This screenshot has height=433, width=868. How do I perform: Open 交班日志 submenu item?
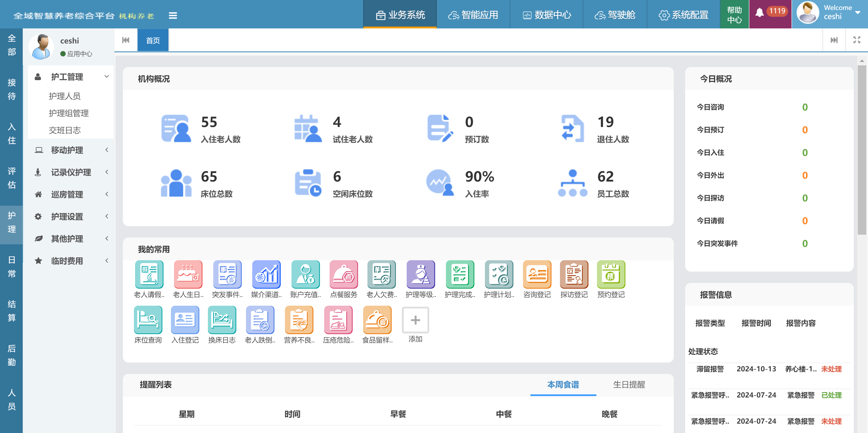65,130
